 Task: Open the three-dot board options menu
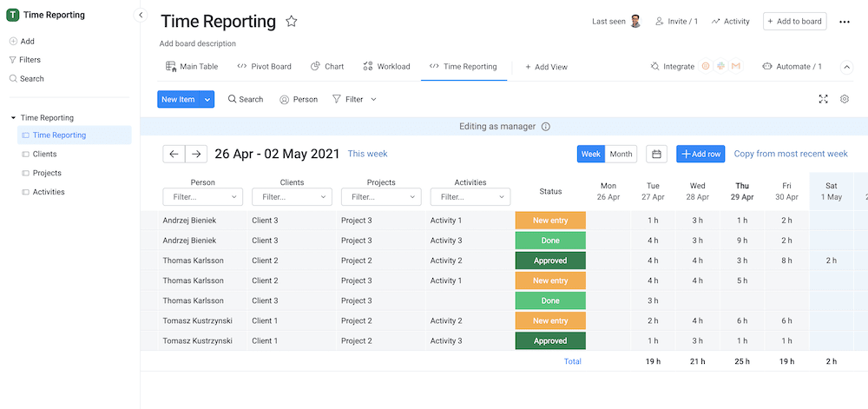(x=845, y=22)
